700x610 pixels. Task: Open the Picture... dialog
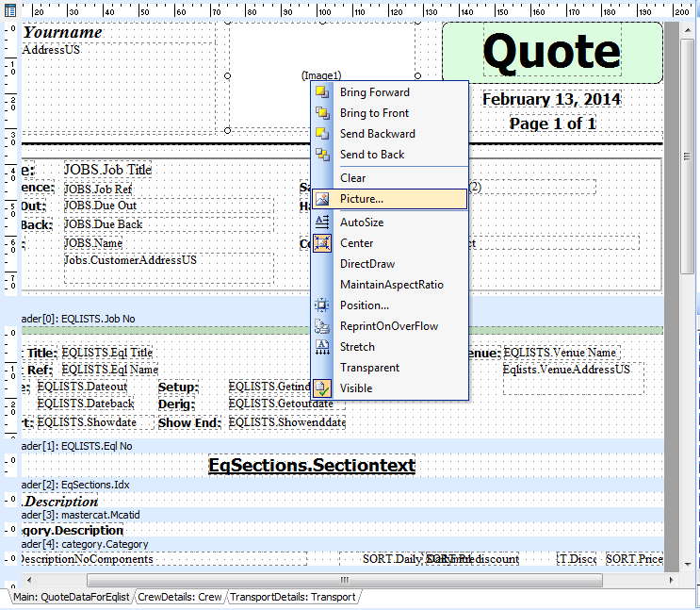(361, 199)
